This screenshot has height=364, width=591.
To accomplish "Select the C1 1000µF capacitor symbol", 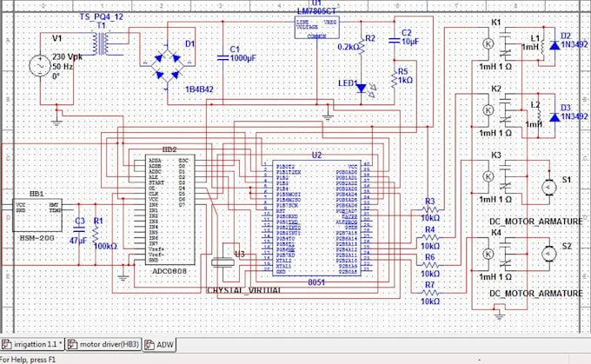I will (x=222, y=57).
